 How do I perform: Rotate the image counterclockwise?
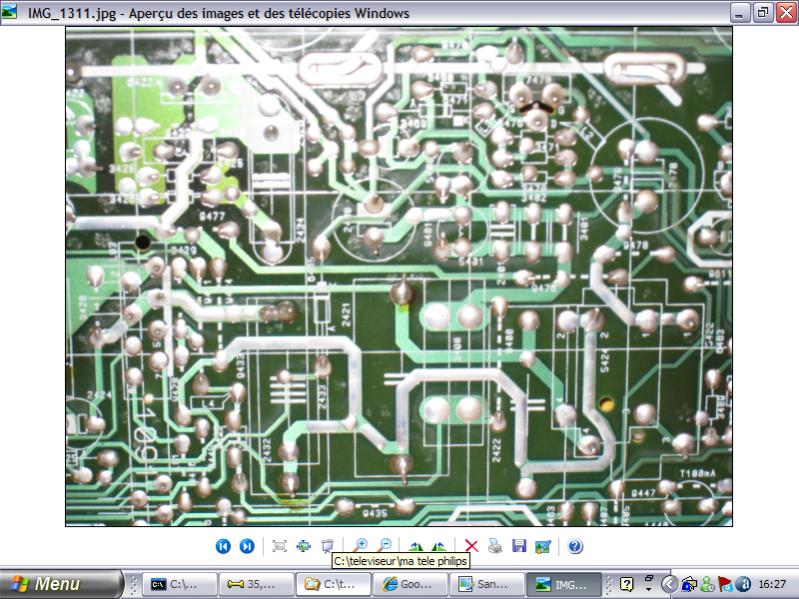tap(439, 546)
